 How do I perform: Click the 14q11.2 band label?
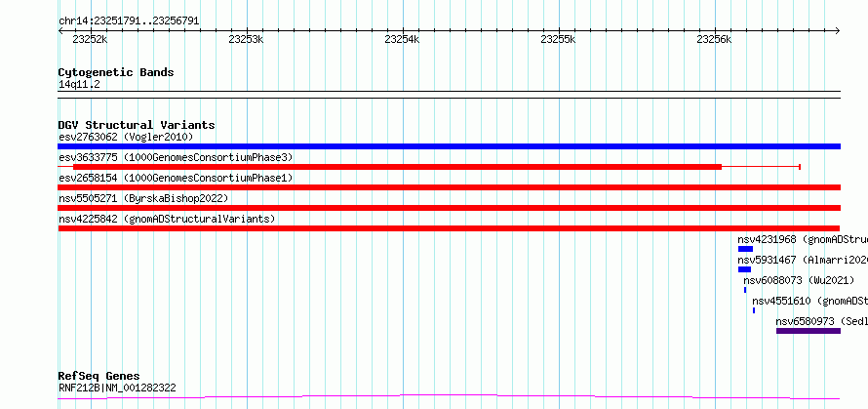(79, 85)
